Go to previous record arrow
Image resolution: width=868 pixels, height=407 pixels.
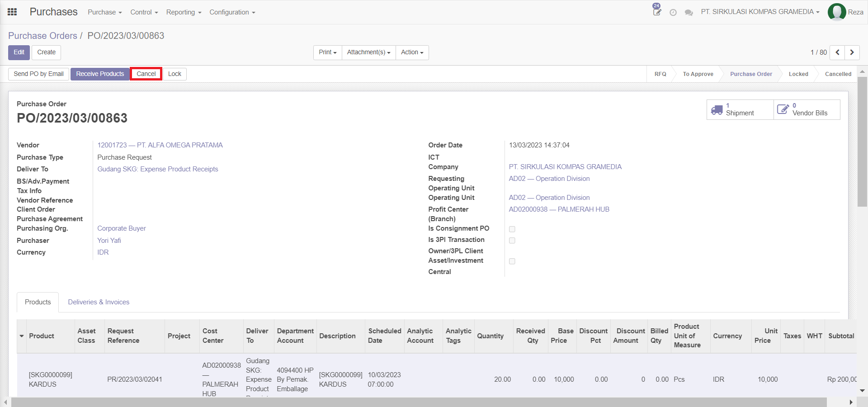(837, 52)
